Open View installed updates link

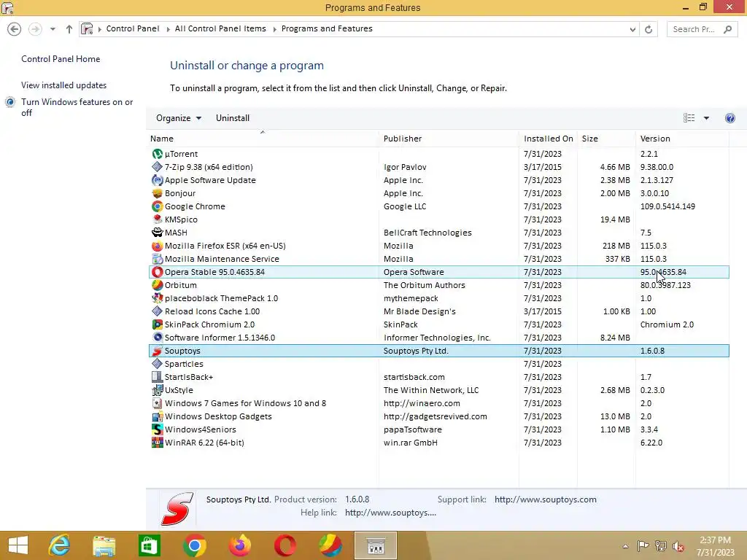click(64, 85)
